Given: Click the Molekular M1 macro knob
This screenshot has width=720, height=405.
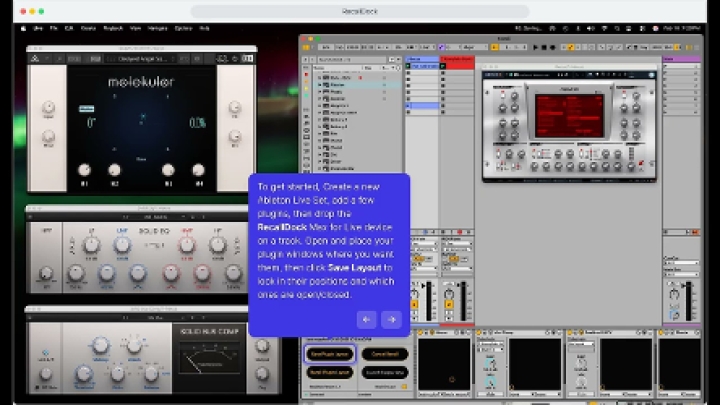Looking at the screenshot, I should coord(84,170).
